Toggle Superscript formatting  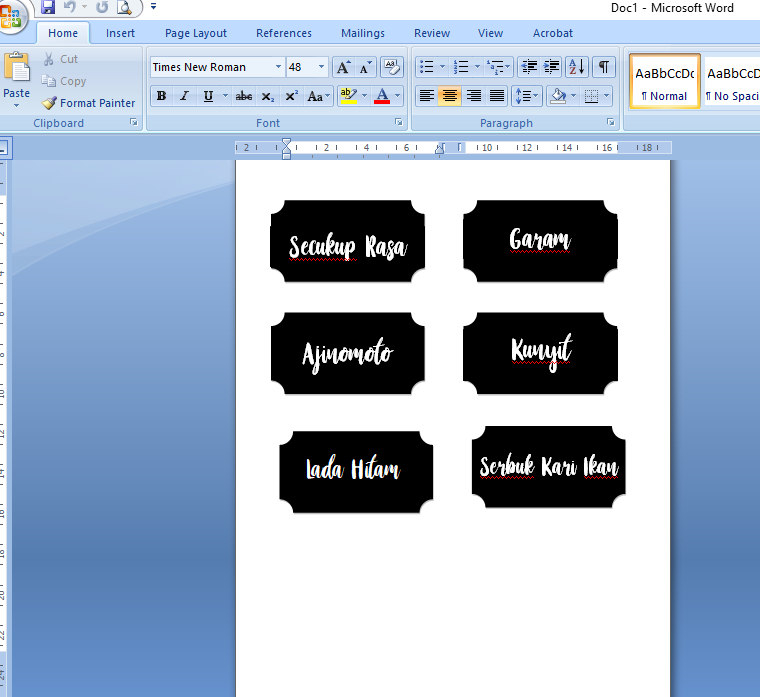pos(291,96)
